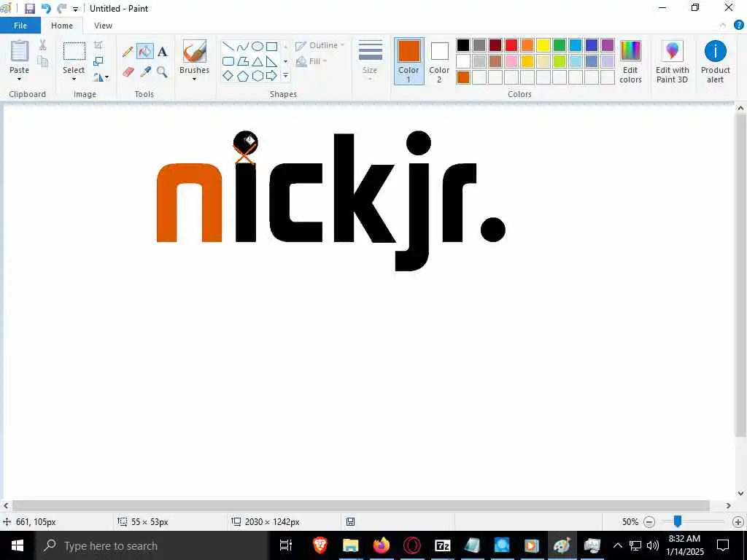Expand the Shapes gallery more arrow
This screenshot has width=747, height=560.
[285, 76]
